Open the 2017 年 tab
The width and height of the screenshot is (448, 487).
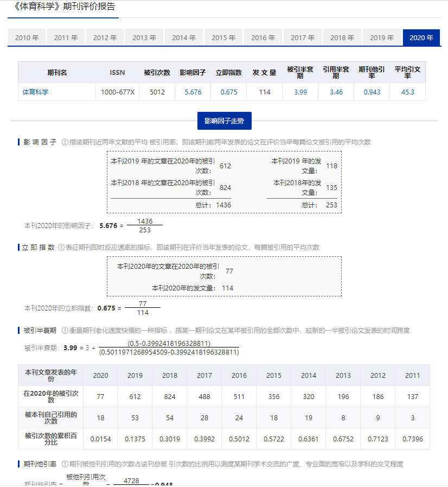tap(303, 37)
